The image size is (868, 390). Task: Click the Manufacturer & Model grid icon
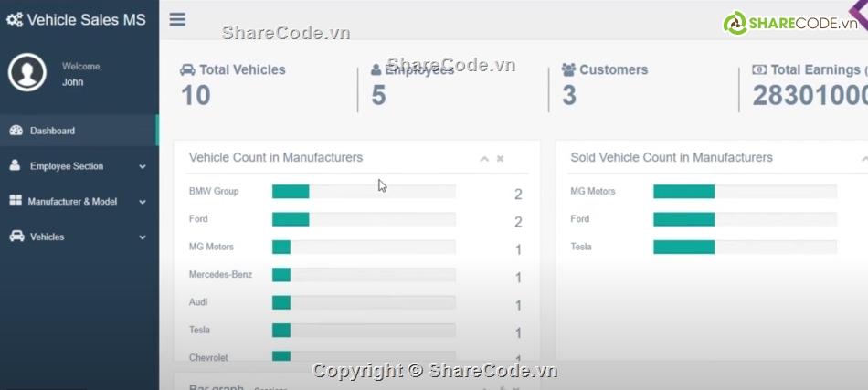(16, 201)
